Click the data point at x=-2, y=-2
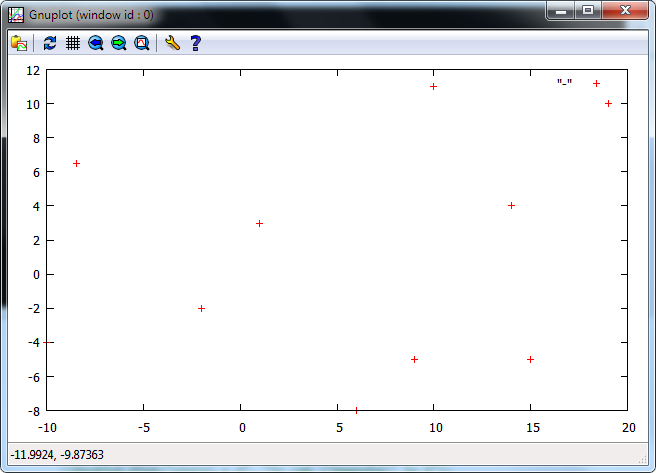Image resolution: width=656 pixels, height=473 pixels. click(x=201, y=309)
